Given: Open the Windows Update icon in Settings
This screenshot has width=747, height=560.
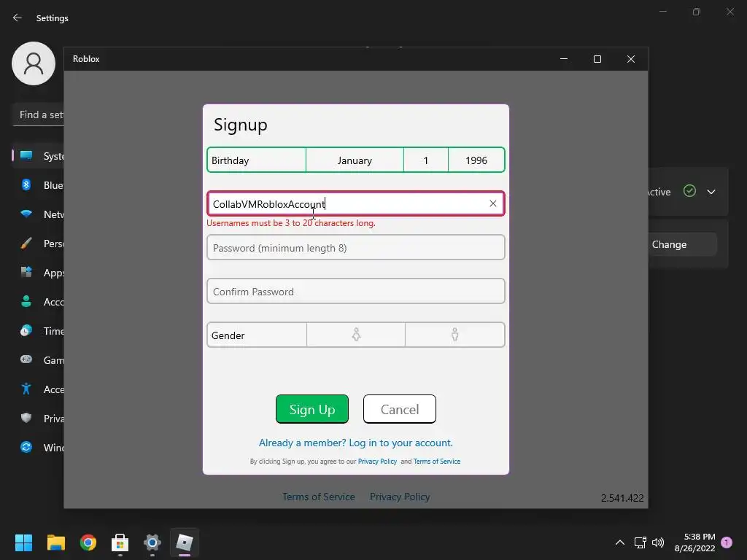Looking at the screenshot, I should pos(26,447).
